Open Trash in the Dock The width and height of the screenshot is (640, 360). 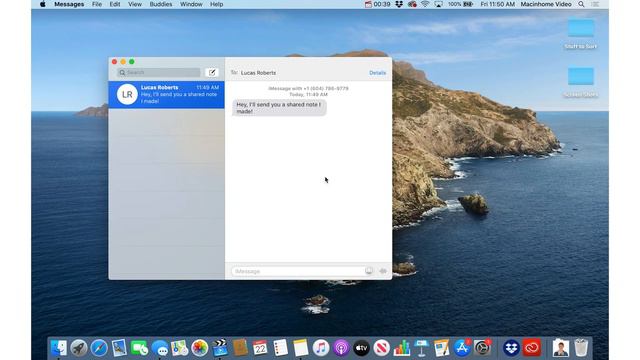coord(581,348)
